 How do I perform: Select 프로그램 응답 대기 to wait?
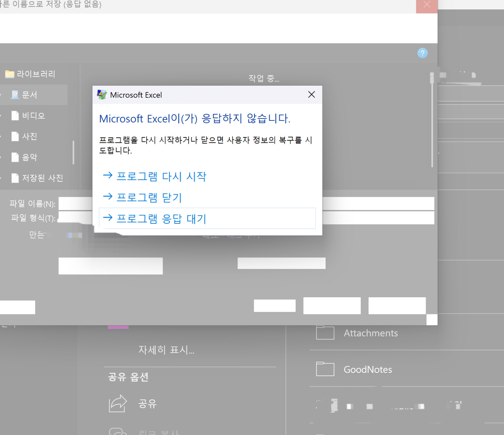161,219
